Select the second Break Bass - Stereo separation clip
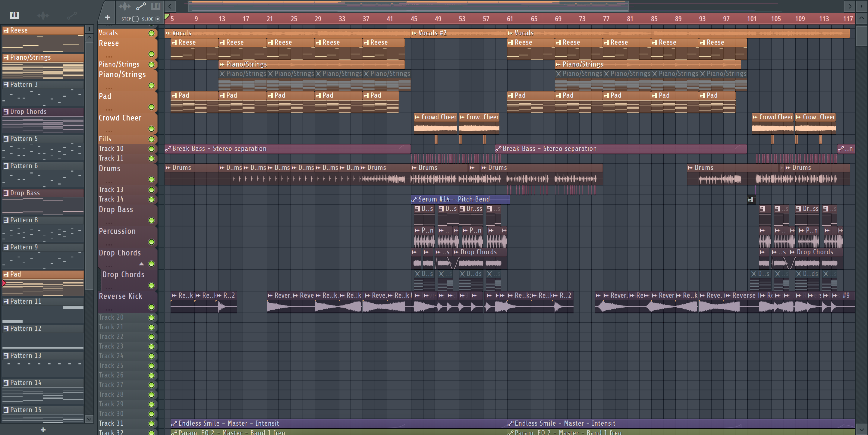 tap(621, 149)
